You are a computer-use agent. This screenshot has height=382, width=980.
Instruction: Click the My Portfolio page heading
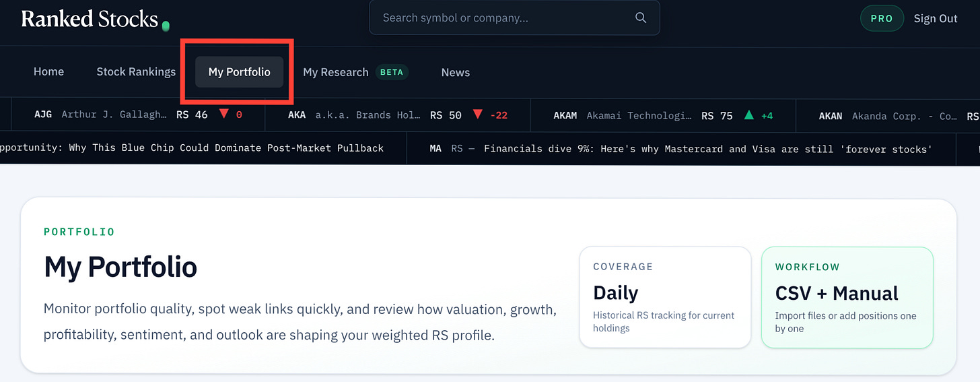120,267
